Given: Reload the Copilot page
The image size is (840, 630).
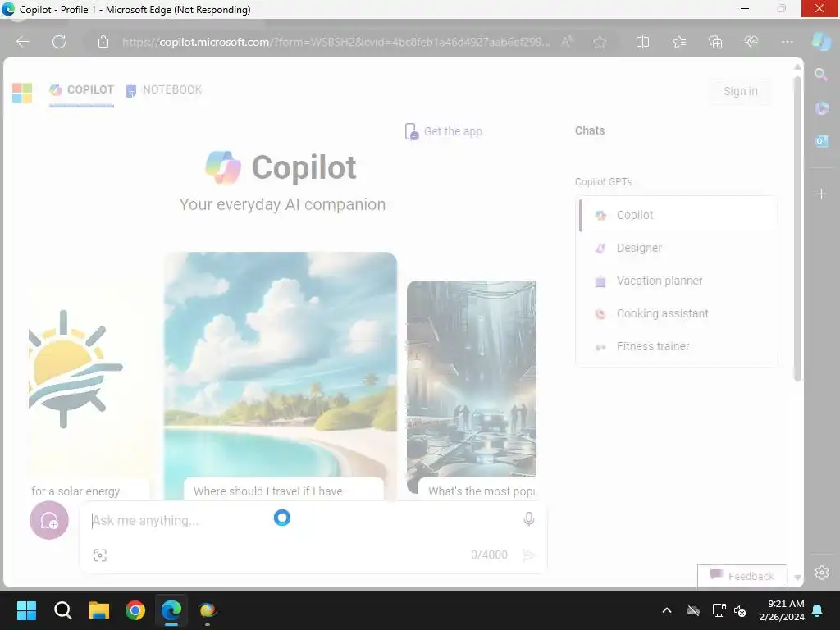Looking at the screenshot, I should (x=59, y=42).
